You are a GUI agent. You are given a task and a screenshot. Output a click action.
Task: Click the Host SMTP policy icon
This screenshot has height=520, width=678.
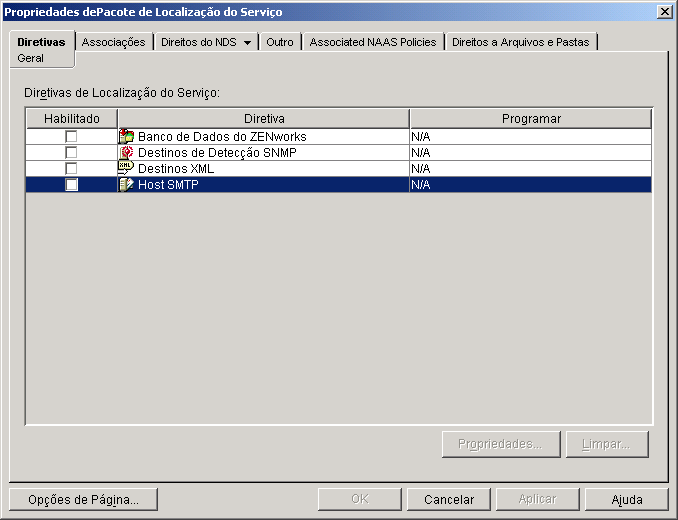coord(126,185)
